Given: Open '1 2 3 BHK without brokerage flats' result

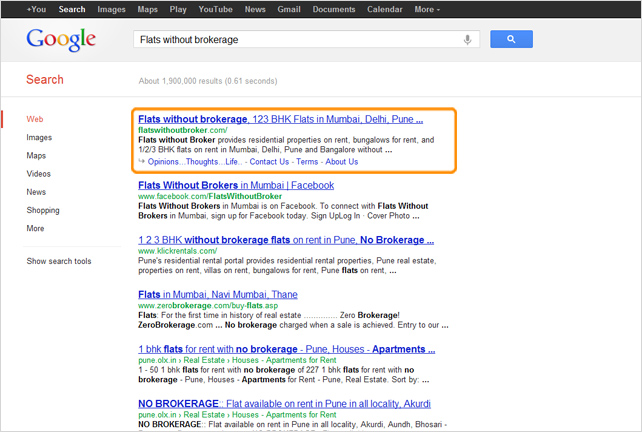Looking at the screenshot, I should pos(286,240).
